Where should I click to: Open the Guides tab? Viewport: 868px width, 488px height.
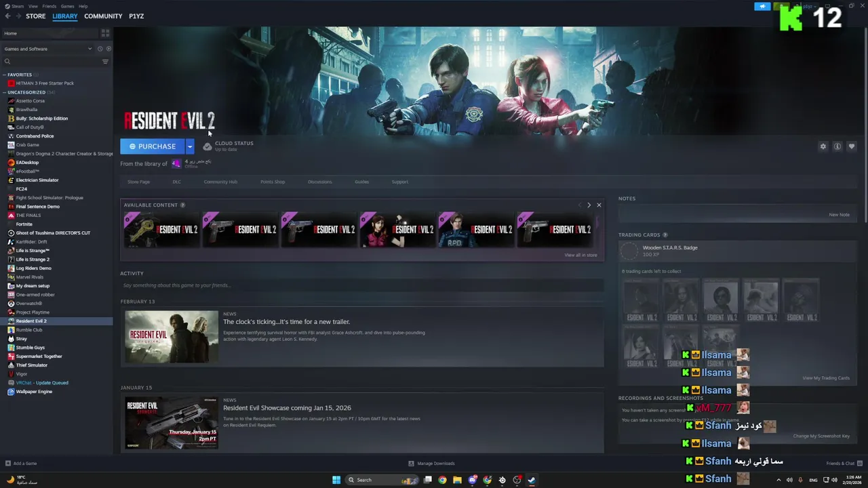point(361,182)
